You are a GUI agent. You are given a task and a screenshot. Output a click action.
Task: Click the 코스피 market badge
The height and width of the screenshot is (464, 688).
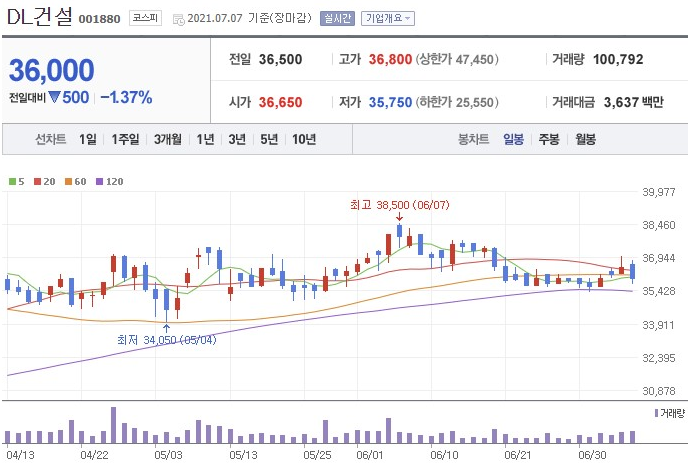click(x=145, y=18)
